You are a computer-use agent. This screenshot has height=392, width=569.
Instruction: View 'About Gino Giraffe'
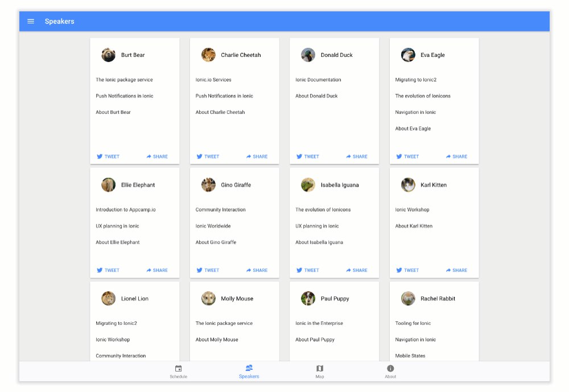(216, 242)
